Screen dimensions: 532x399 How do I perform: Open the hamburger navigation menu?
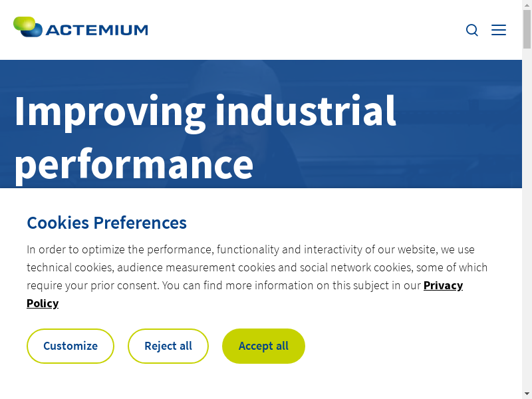click(499, 30)
